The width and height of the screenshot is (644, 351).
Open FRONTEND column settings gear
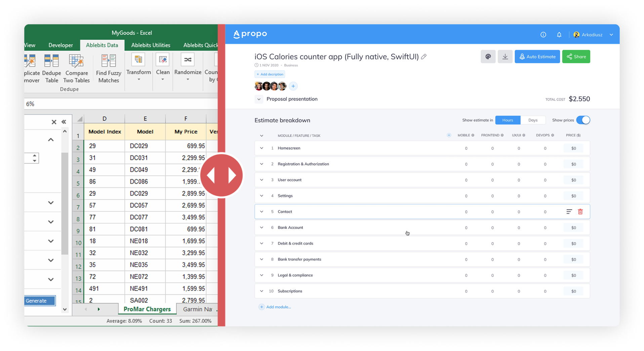(x=502, y=135)
